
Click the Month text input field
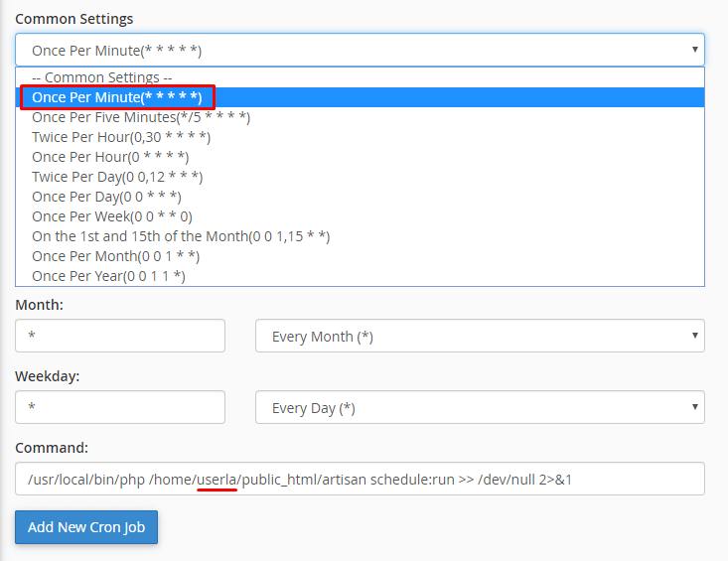(120, 336)
